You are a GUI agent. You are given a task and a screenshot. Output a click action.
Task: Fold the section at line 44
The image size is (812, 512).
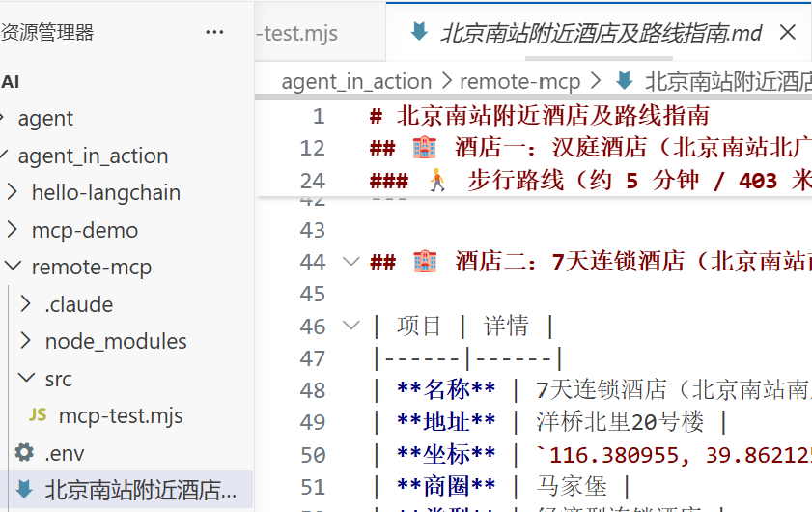pyautogui.click(x=351, y=261)
